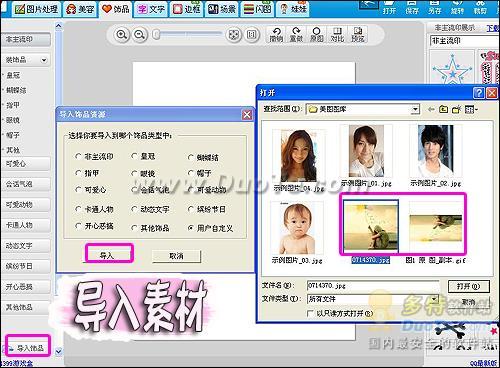Click the zoom slider handle
The height and width of the screenshot is (368, 500).
156,35
